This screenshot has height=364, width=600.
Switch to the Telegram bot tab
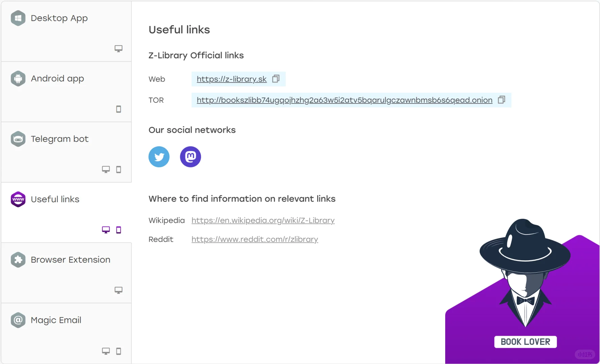pyautogui.click(x=66, y=152)
